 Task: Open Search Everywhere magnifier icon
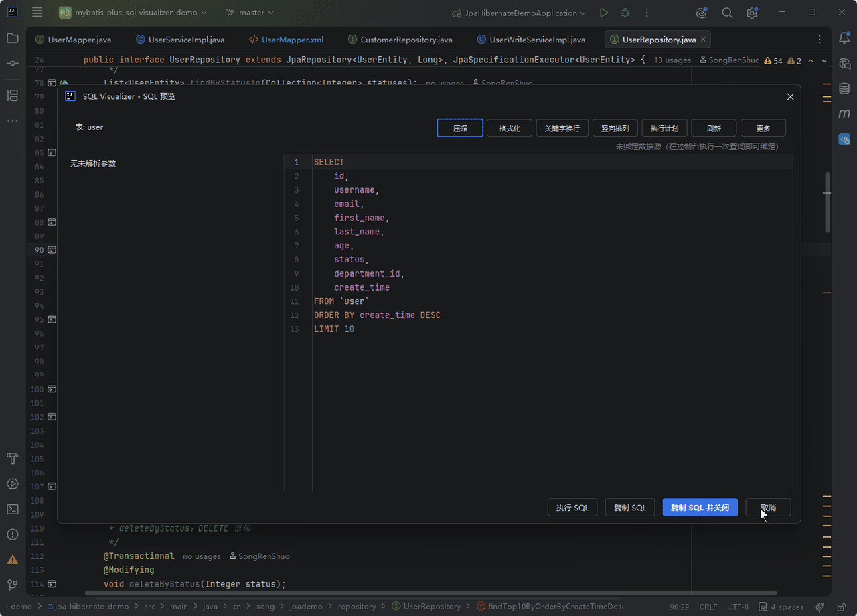(x=727, y=13)
